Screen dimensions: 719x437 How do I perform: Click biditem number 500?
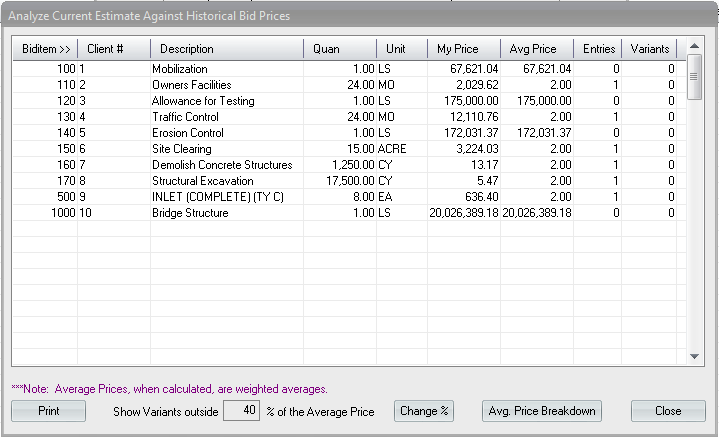point(66,197)
